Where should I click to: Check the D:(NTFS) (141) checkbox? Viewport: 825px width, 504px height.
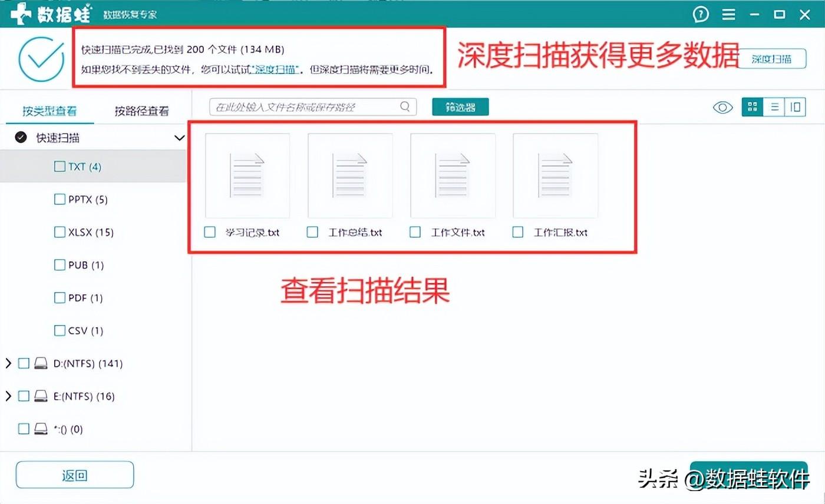pos(24,363)
